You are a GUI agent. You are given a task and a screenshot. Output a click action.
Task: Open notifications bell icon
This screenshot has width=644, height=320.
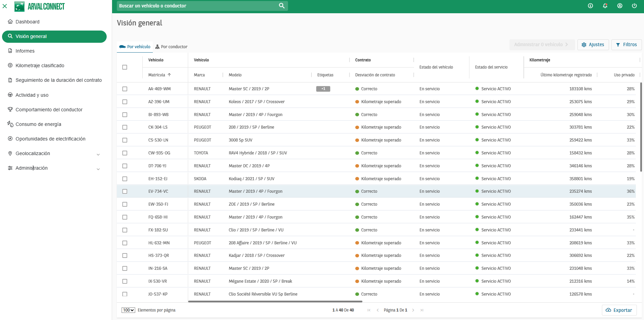click(605, 6)
